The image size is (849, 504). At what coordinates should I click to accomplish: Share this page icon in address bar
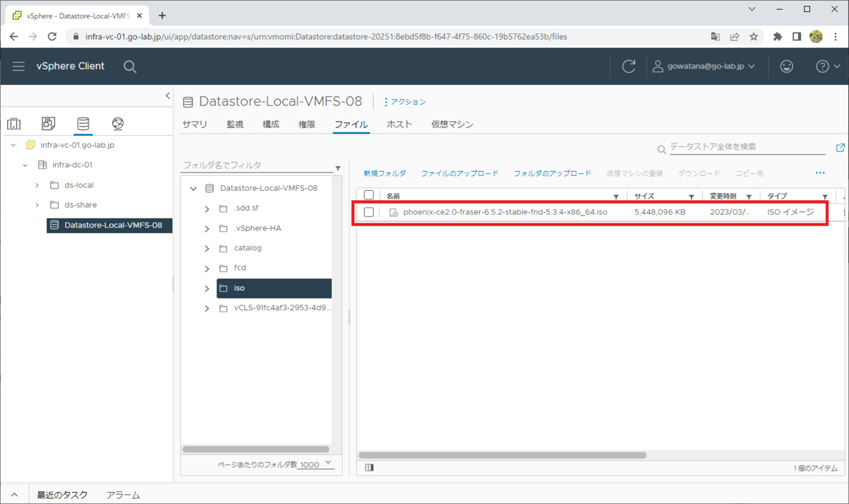tap(735, 36)
